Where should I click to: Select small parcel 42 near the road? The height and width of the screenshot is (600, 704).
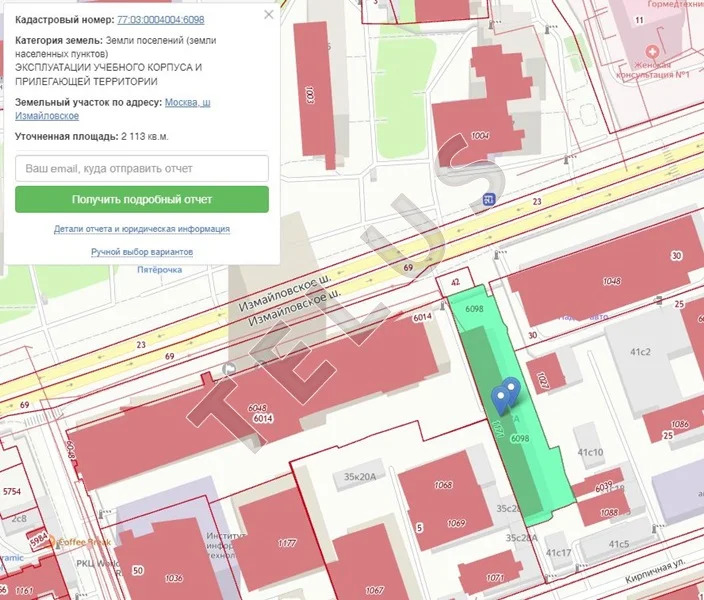click(455, 282)
